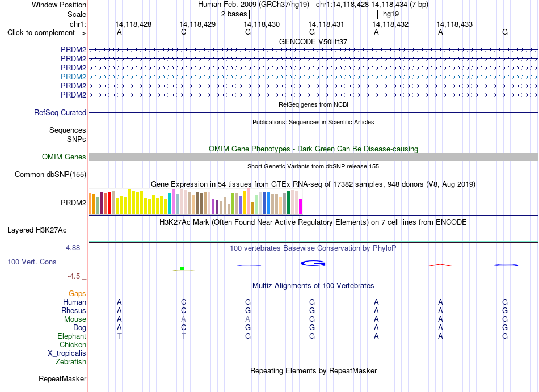Click the Elephant species label in Multiz

click(x=72, y=336)
